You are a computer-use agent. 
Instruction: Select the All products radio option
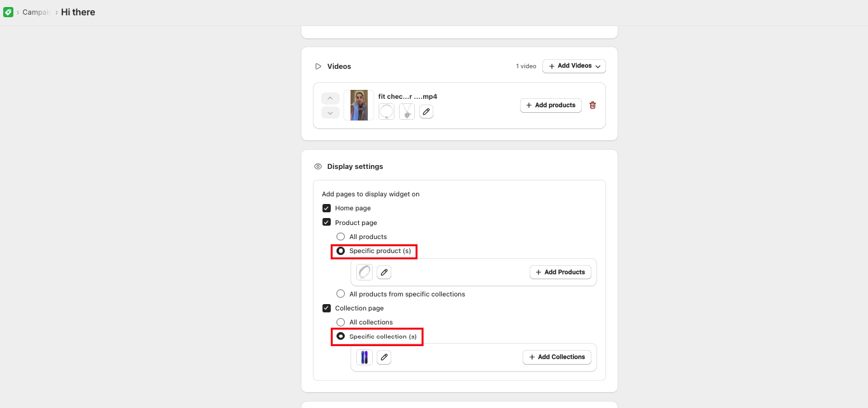click(340, 237)
